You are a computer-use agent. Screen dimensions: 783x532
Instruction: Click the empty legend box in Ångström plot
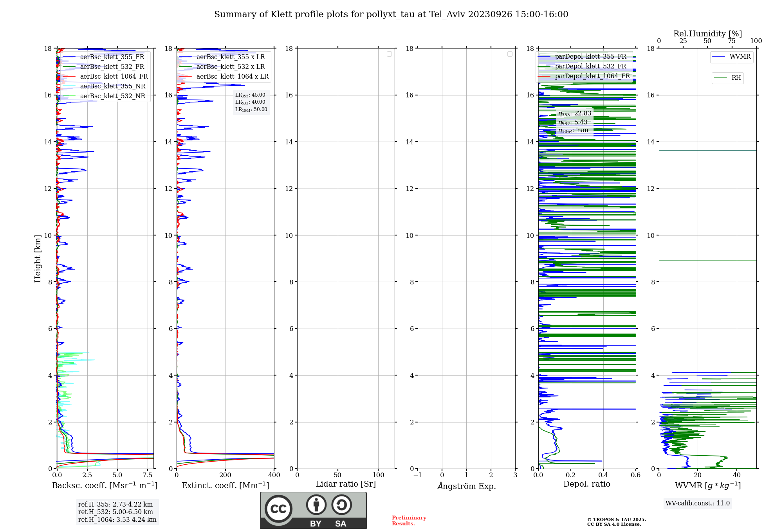click(510, 54)
